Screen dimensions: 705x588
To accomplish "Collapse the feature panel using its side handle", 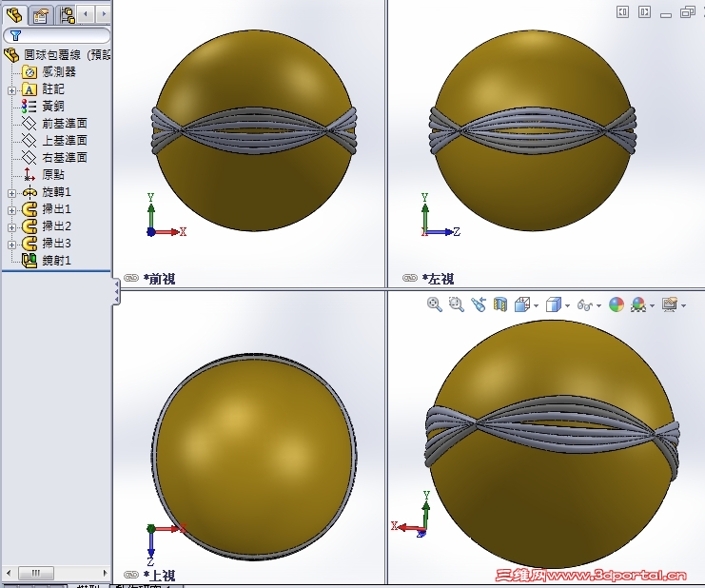I will [116, 291].
